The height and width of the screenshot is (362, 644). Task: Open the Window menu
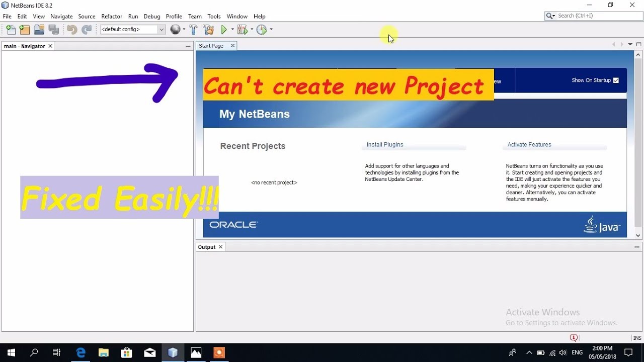coord(237,17)
